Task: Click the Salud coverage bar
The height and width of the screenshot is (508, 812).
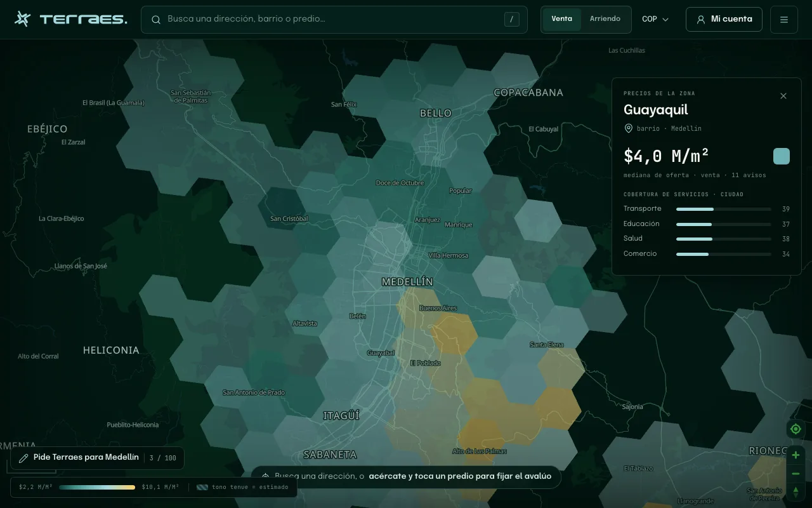Action: click(724, 239)
